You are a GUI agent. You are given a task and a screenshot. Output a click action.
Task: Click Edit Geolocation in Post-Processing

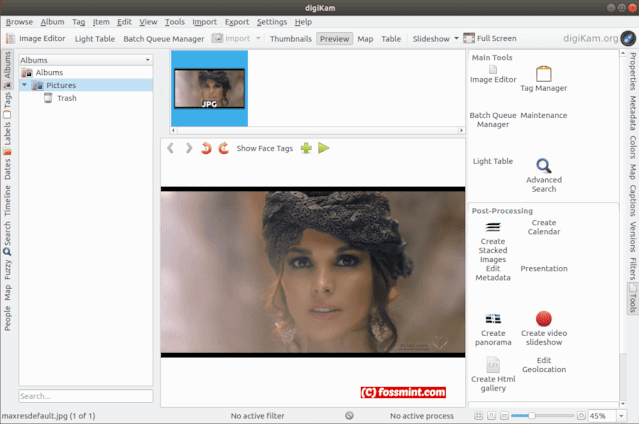point(544,365)
